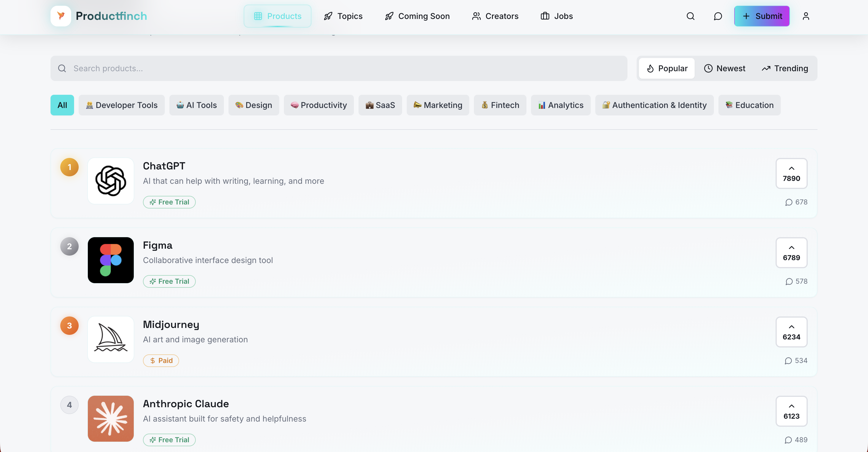The image size is (868, 452).
Task: Open the Topics nav item
Action: point(343,16)
